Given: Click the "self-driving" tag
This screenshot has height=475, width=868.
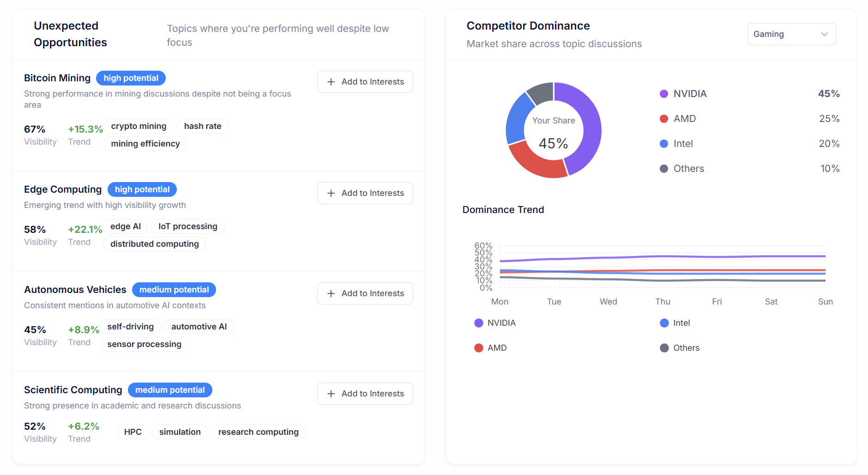Looking at the screenshot, I should coord(131,327).
